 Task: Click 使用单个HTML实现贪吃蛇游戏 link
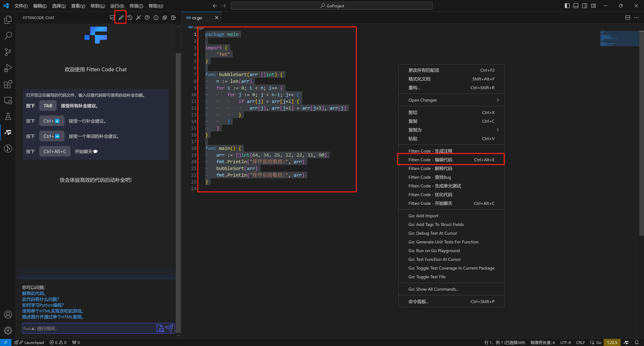click(x=53, y=311)
